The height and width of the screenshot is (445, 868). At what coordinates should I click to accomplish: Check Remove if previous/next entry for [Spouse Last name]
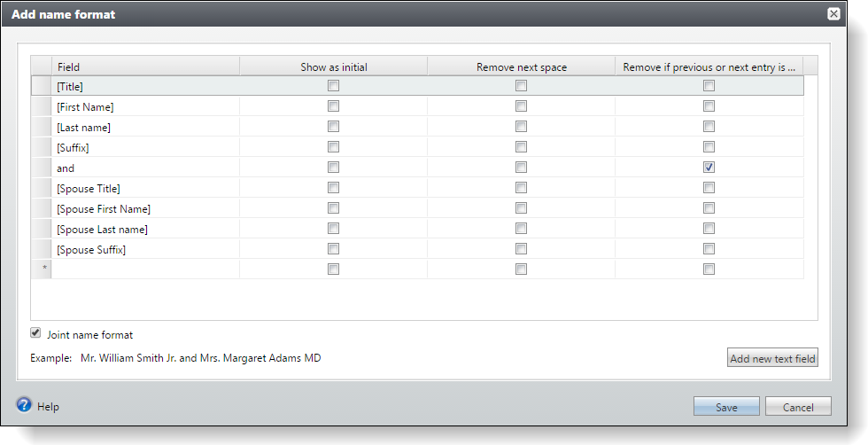coord(709,229)
